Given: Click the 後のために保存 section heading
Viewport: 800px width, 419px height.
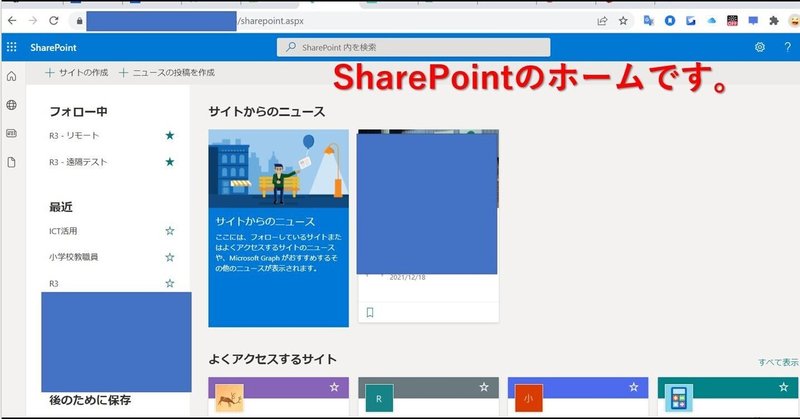Looking at the screenshot, I should (90, 400).
